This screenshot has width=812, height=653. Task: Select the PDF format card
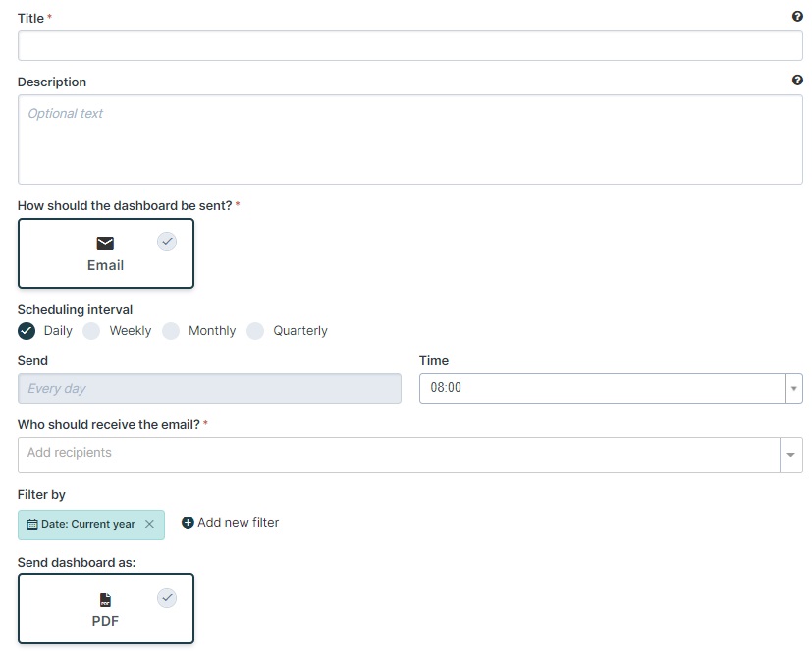coord(106,609)
